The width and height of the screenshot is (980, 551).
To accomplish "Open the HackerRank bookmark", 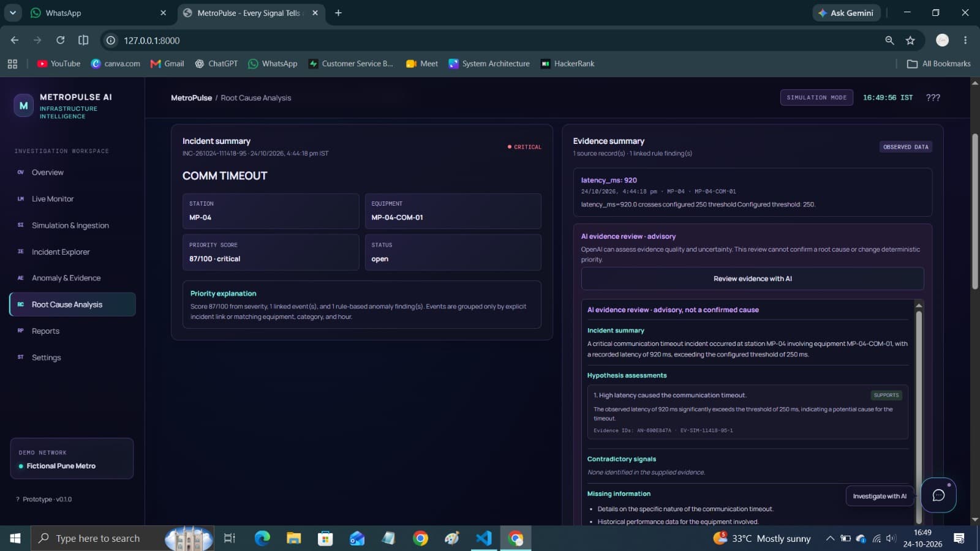I will (x=568, y=64).
